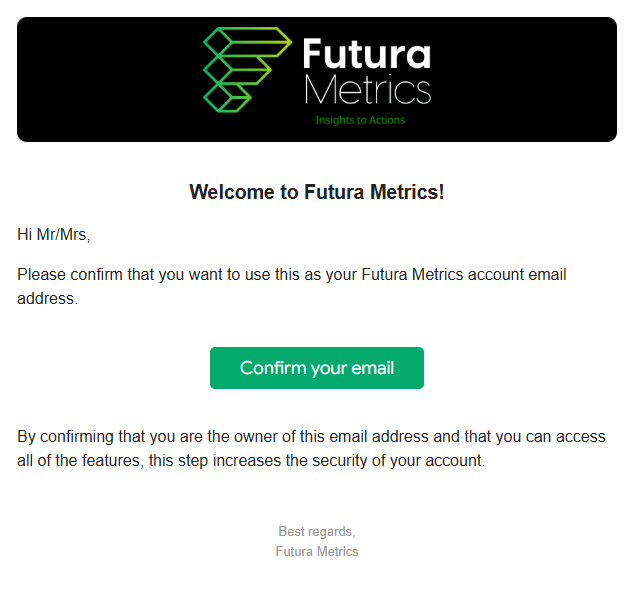Click the Futura Metrics signature at bottom
The image size is (633, 602).
tap(317, 551)
